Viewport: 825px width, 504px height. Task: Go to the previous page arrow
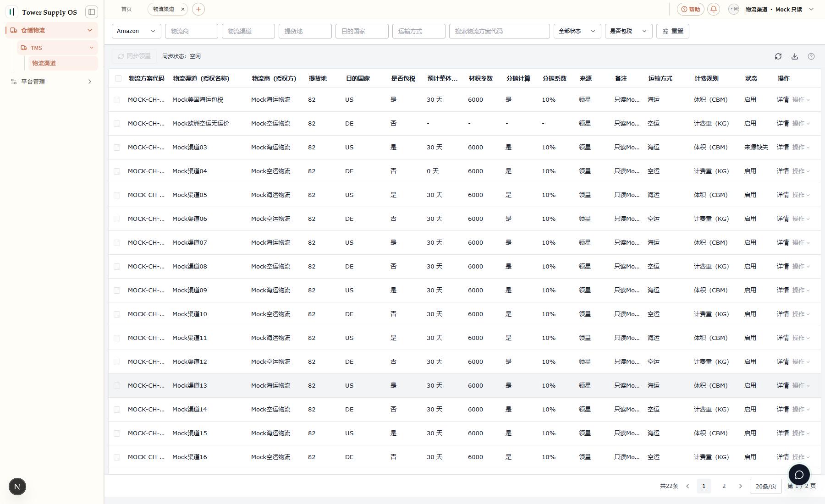pos(687,486)
